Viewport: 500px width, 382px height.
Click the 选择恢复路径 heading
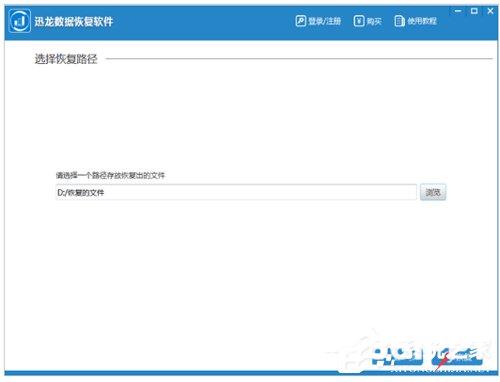66,59
